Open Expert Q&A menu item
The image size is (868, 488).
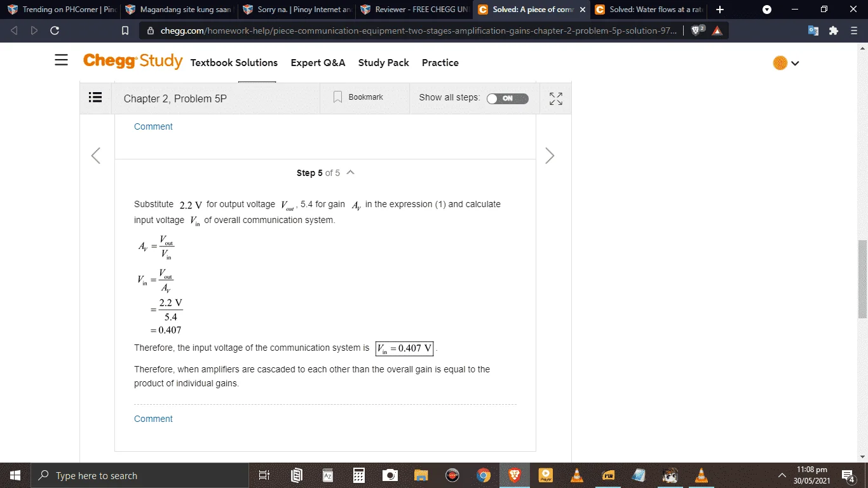point(318,63)
